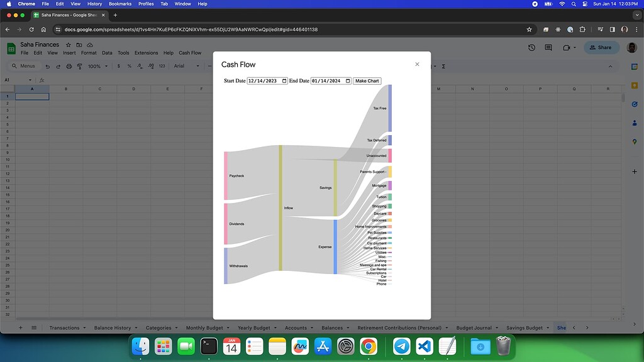
Task: Select the Paint format tool
Action: point(80,66)
